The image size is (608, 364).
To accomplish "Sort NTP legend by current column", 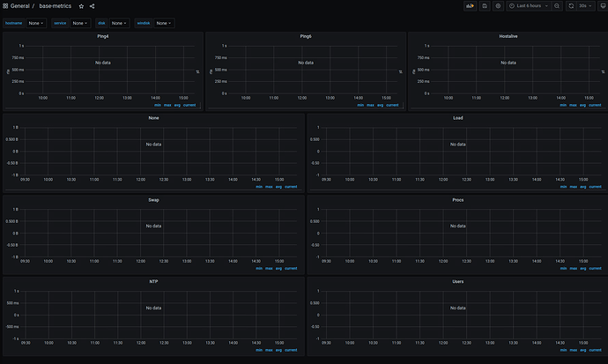I will (291, 350).
